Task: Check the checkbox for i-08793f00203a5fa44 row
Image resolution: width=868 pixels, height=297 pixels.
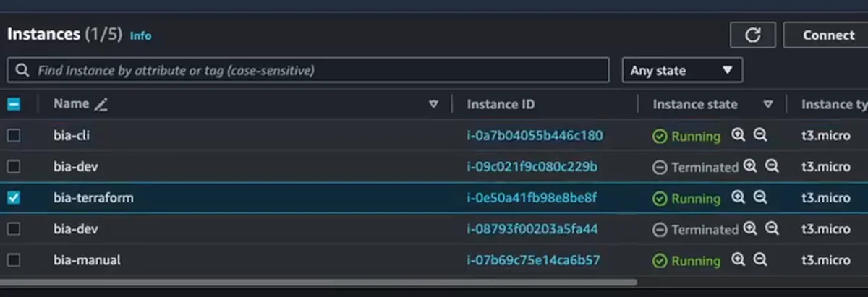Action: [x=14, y=229]
